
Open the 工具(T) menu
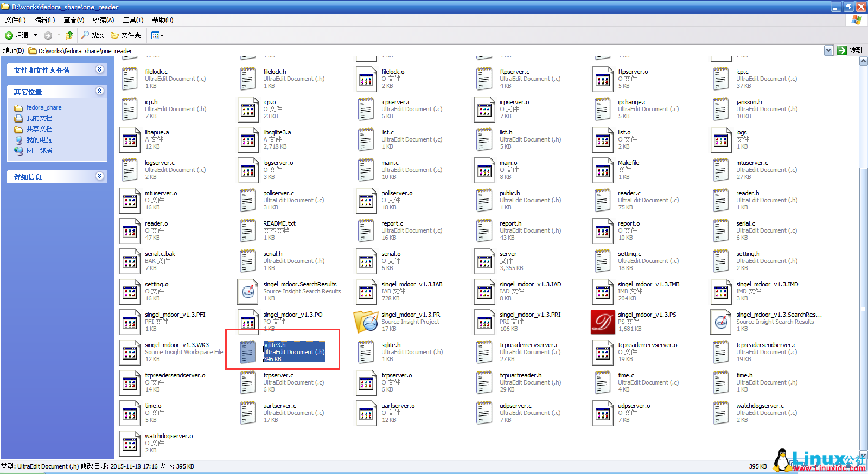(133, 20)
